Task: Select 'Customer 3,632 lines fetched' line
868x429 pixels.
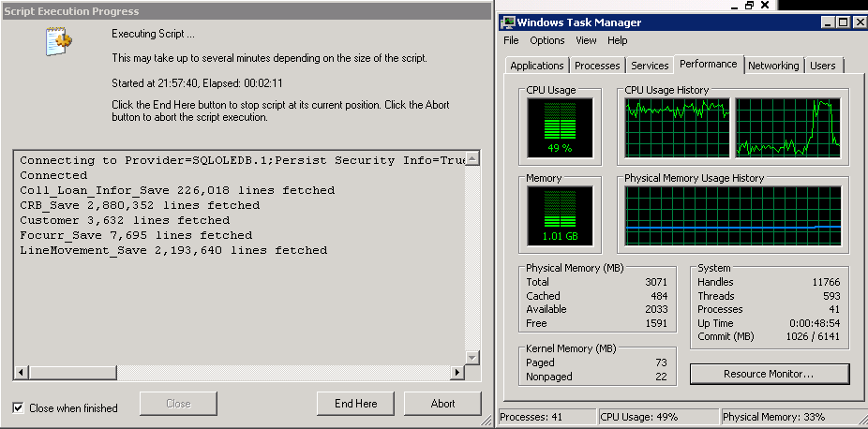Action: tap(125, 220)
